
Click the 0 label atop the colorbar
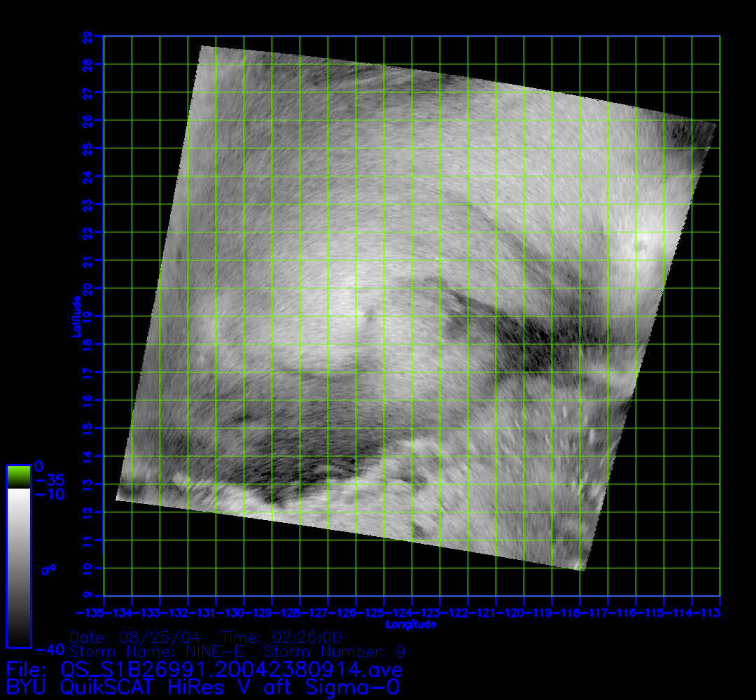click(x=39, y=466)
